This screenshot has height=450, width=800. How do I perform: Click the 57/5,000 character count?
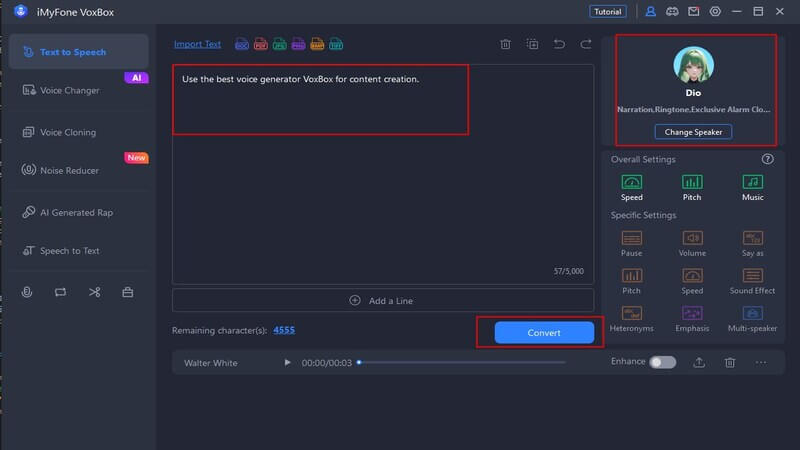568,271
